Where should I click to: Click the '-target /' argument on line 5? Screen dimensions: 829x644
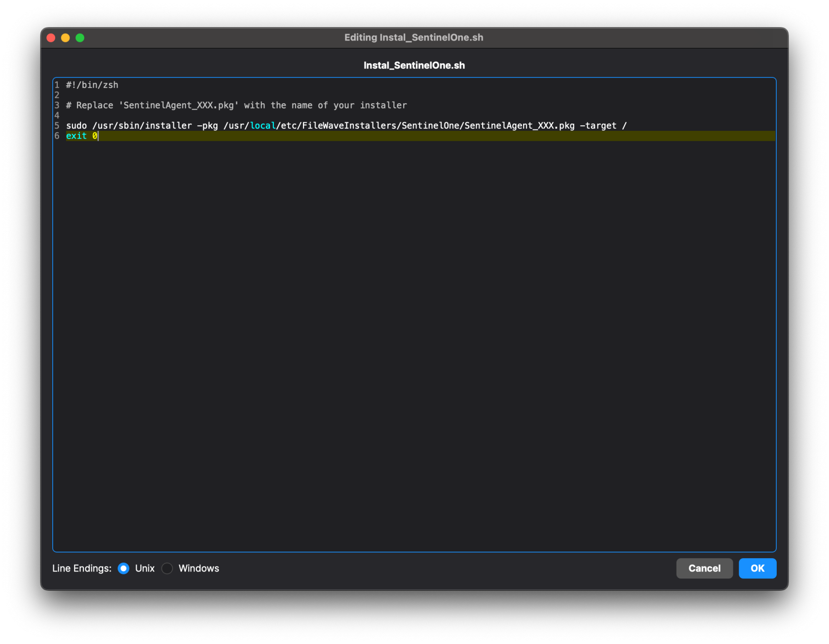point(603,126)
